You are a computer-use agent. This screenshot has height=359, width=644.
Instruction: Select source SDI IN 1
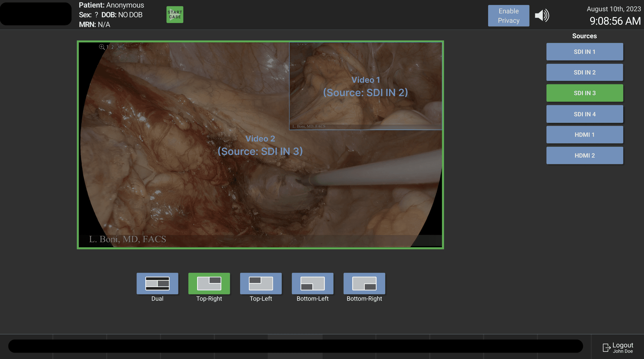point(585,52)
